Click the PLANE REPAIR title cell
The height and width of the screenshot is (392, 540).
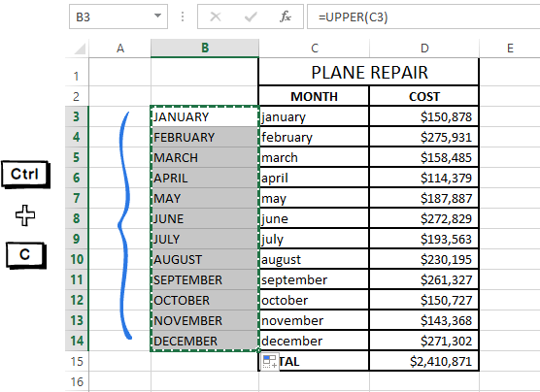pyautogui.click(x=369, y=72)
